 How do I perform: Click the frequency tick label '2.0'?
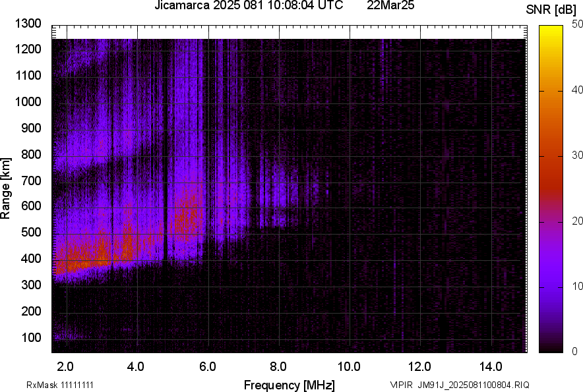[x=65, y=367]
